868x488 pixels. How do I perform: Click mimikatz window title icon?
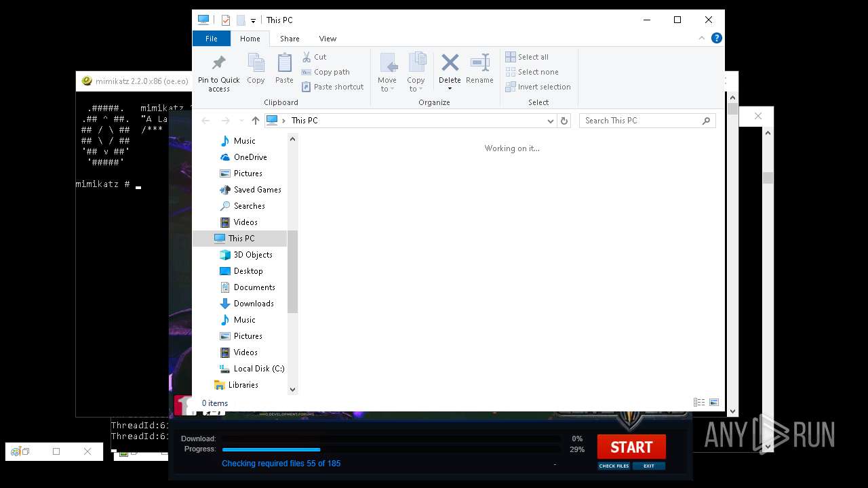(x=87, y=81)
